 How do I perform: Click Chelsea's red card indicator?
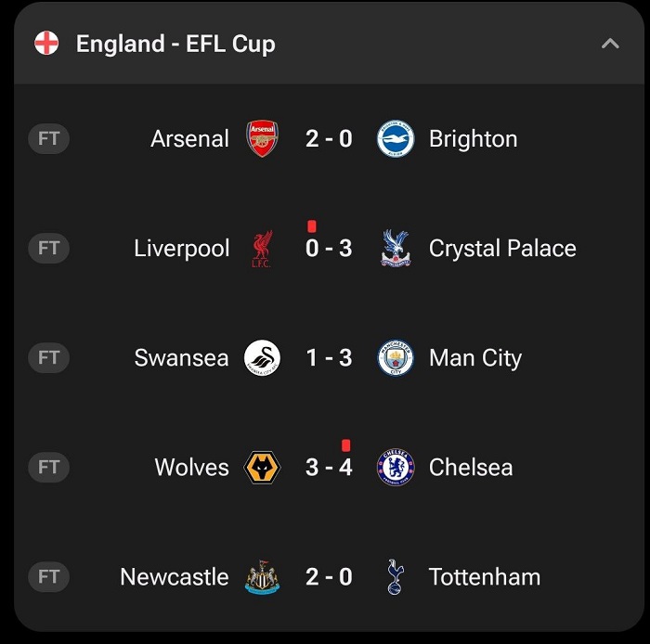[346, 445]
